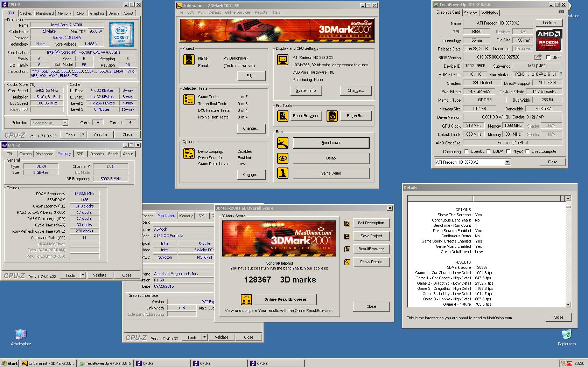The width and height of the screenshot is (588, 368).
Task: Open the Online Services menu
Action: [238, 12]
